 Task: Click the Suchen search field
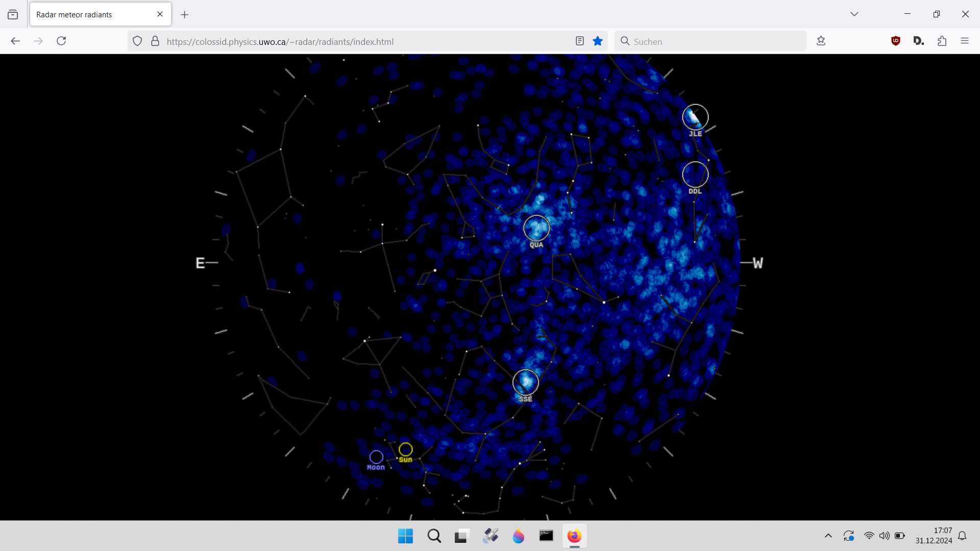click(710, 41)
